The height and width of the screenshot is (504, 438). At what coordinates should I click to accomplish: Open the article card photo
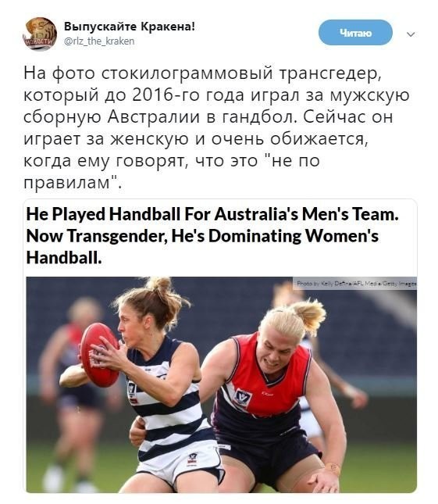coord(221,384)
